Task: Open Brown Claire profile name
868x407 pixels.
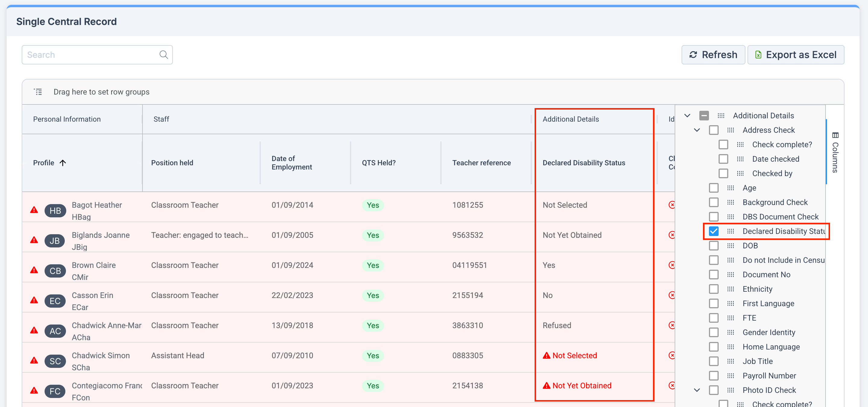Action: 94,265
